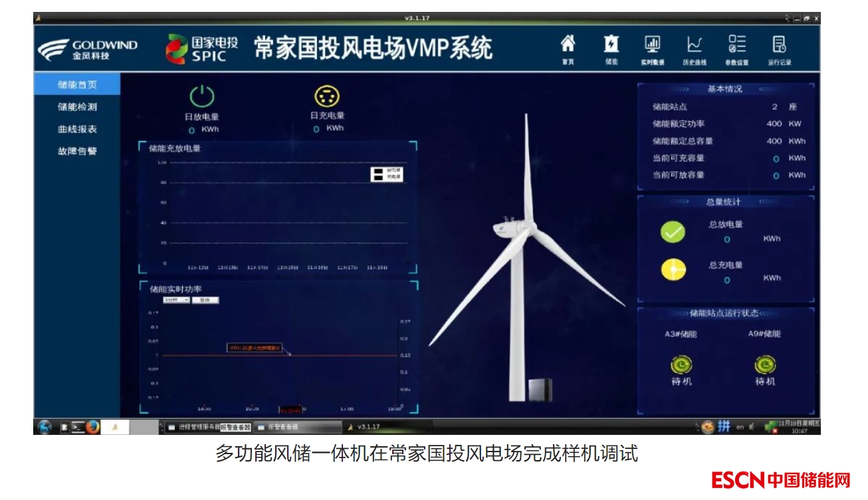The image size is (868, 500).
Task: Open 历史曲线 history curve icon
Action: click(x=695, y=47)
